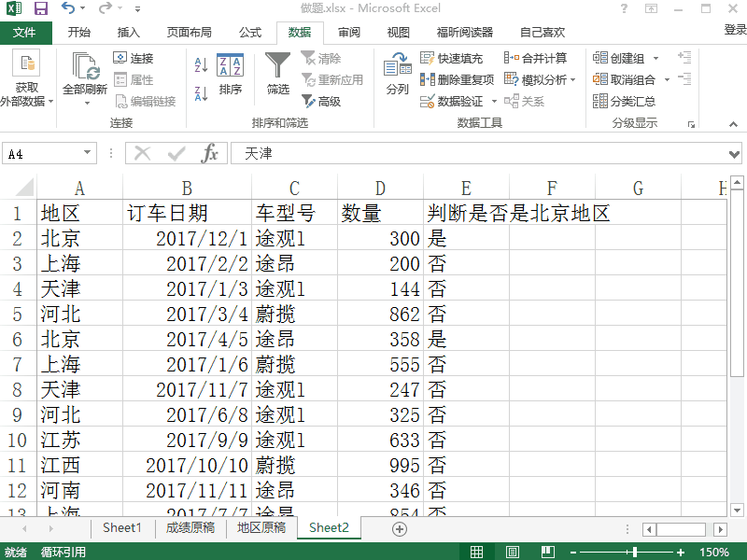Select the 成绩原稿 worksheet tab
This screenshot has width=747, height=560.
coord(190,527)
